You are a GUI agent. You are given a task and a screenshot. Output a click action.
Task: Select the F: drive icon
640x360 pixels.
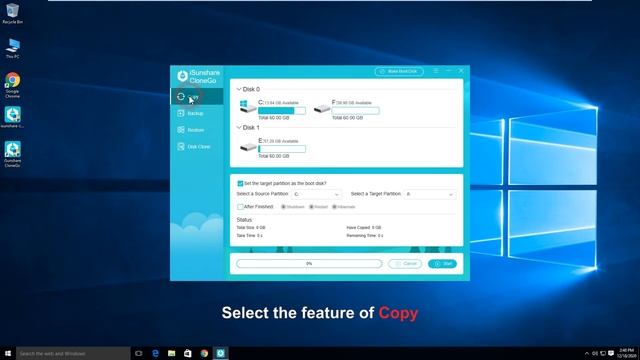click(x=322, y=109)
